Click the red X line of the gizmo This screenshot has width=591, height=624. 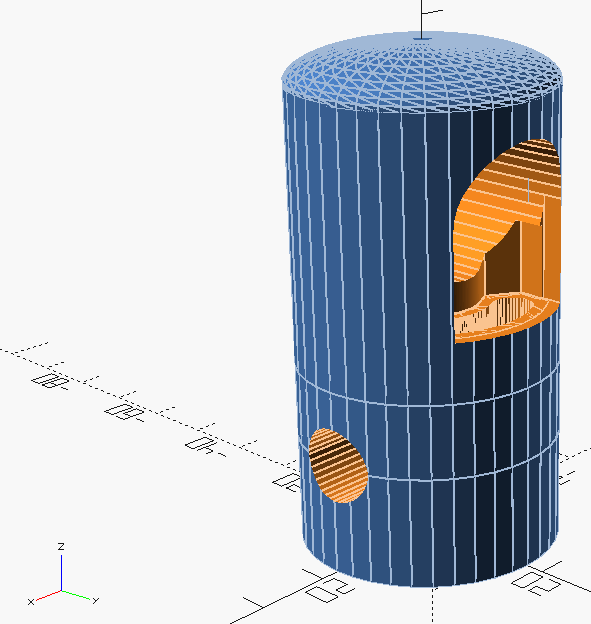[x=49, y=595]
